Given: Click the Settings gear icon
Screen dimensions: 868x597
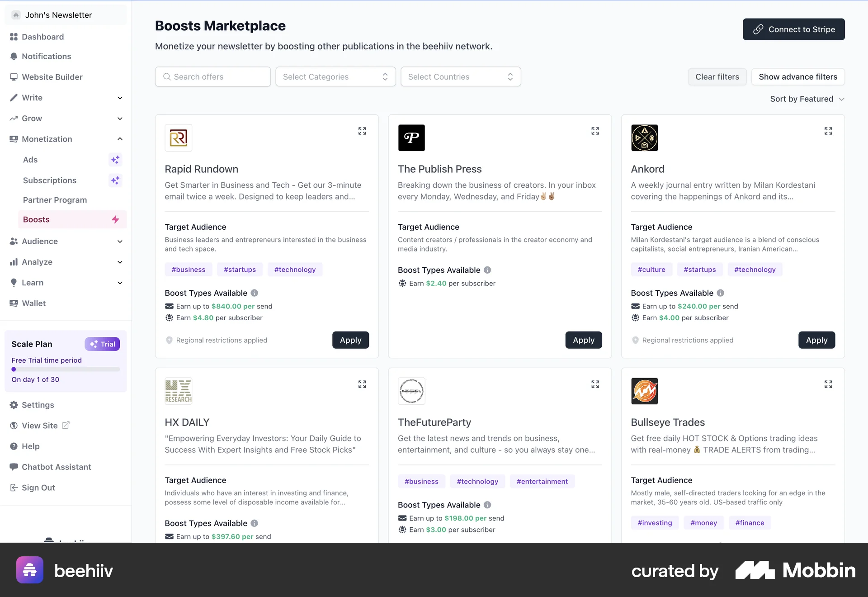Looking at the screenshot, I should pyautogui.click(x=14, y=405).
